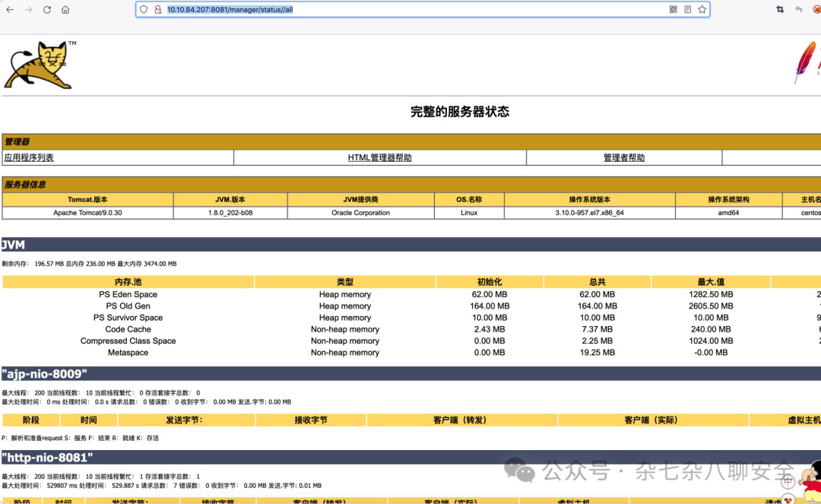Select the 19.25 MB total value
The image size is (821, 504).
point(597,353)
